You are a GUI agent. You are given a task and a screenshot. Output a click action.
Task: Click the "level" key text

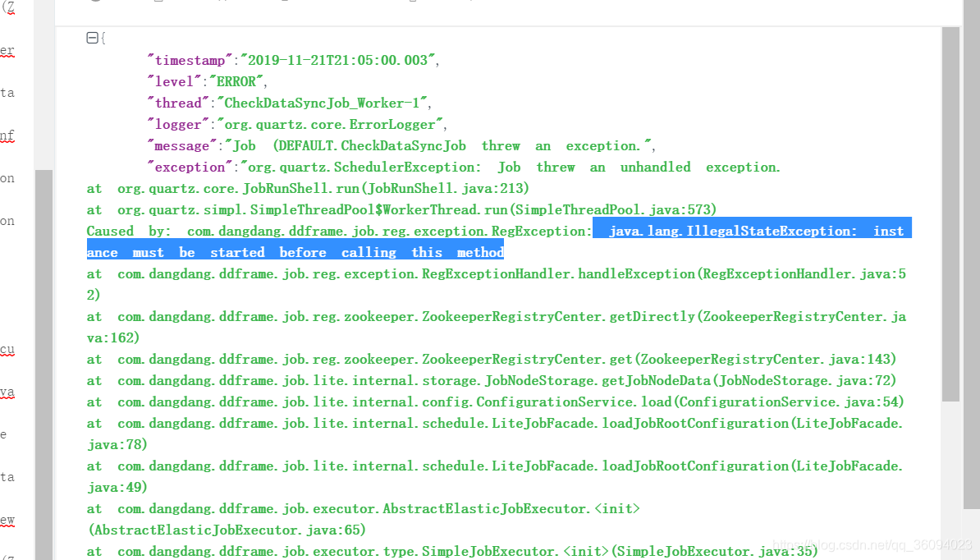click(174, 81)
